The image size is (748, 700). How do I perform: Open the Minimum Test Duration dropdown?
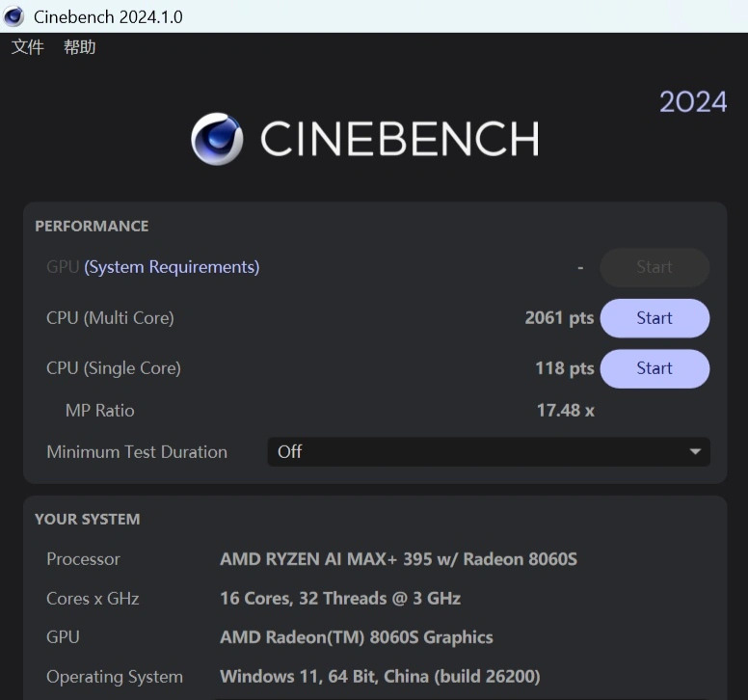pos(489,451)
